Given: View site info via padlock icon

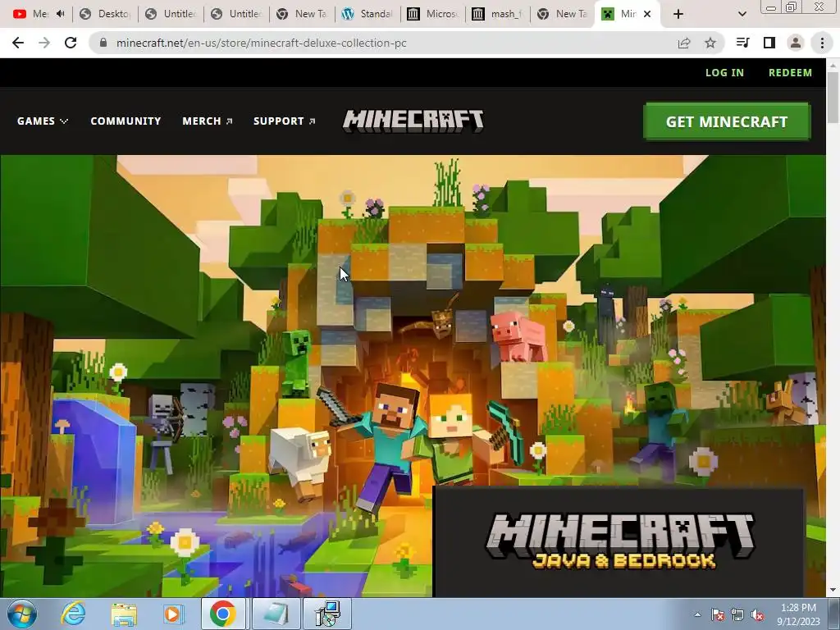Looking at the screenshot, I should pyautogui.click(x=103, y=43).
